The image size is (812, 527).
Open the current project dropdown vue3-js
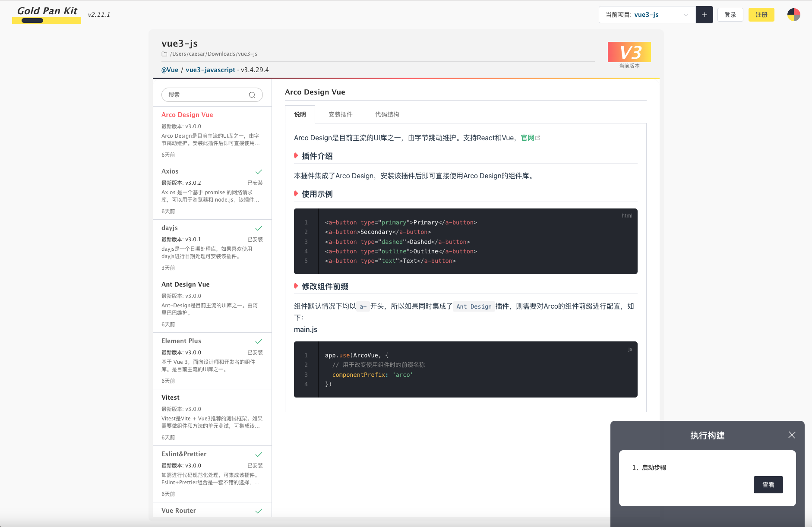click(x=647, y=15)
